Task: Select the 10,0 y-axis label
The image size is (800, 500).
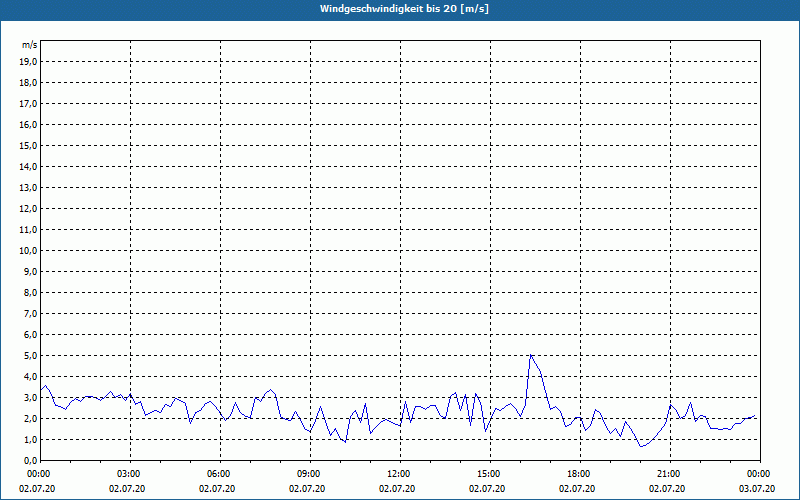Action: 28,251
